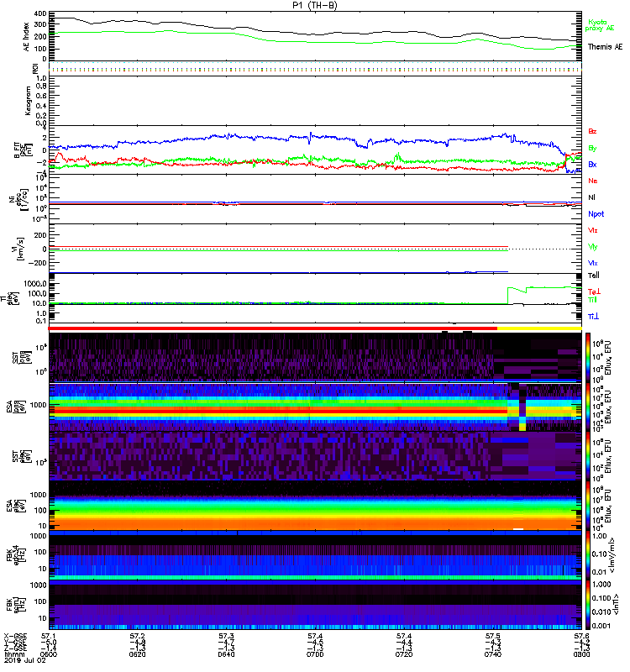Click the date label 2019 Jul 02
Viewport: 630px width, 672px height.
pyautogui.click(x=25, y=660)
